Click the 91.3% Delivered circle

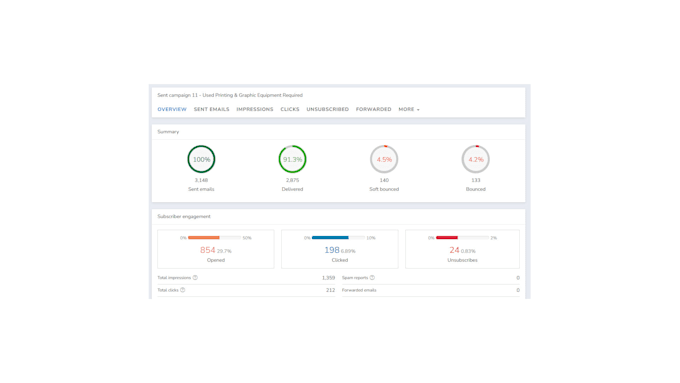[x=292, y=159]
